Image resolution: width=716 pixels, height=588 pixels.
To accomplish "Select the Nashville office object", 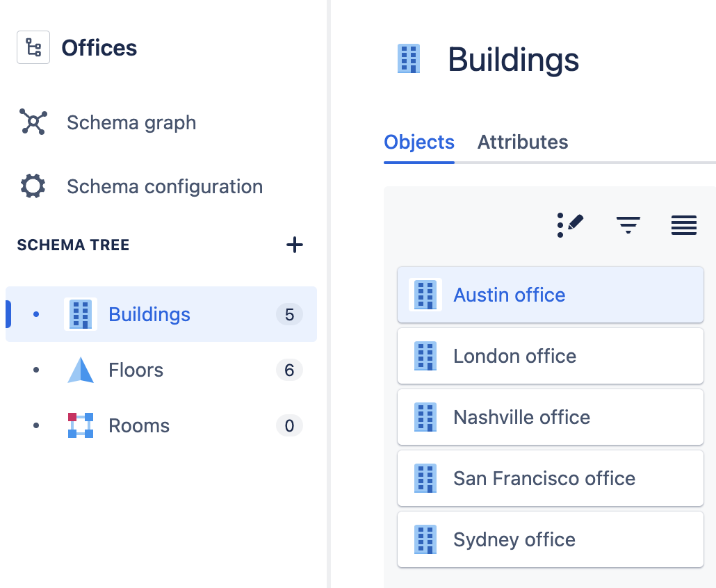I will (551, 417).
